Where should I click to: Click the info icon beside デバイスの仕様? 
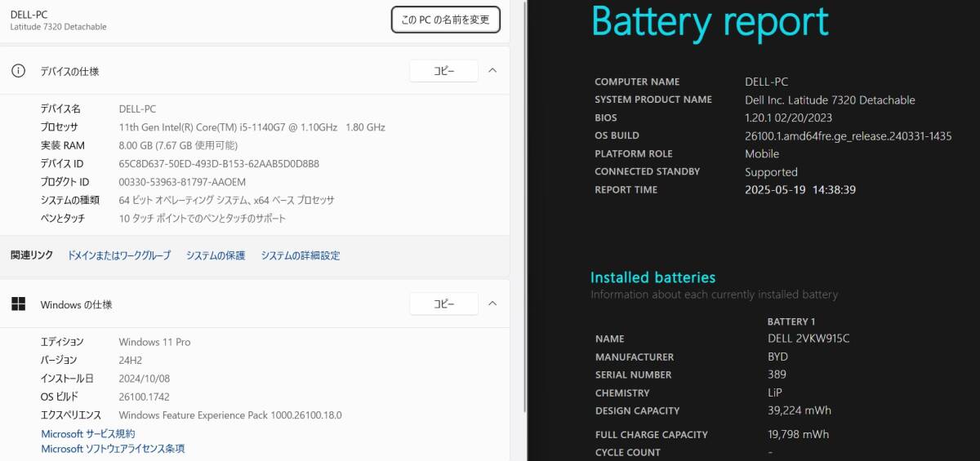point(18,71)
